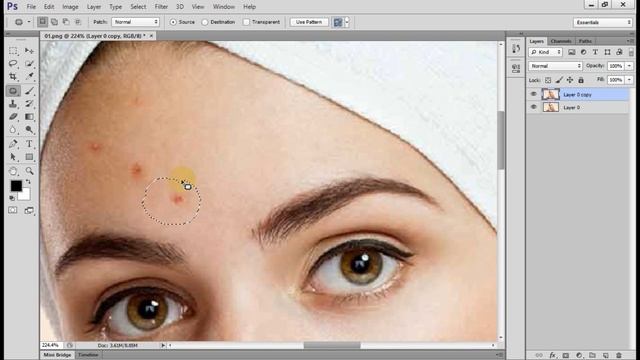Add a layer mask
Viewport: 640px width, 360px height.
pyautogui.click(x=566, y=356)
